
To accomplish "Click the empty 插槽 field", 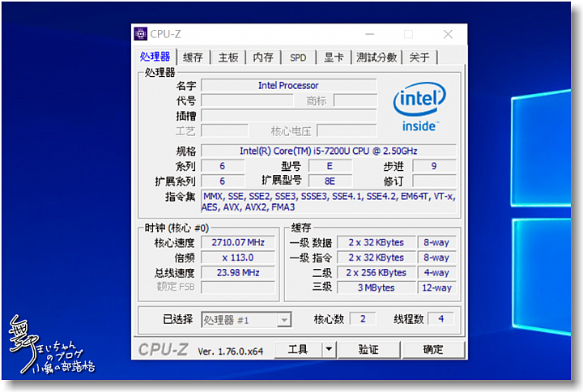I will point(288,116).
